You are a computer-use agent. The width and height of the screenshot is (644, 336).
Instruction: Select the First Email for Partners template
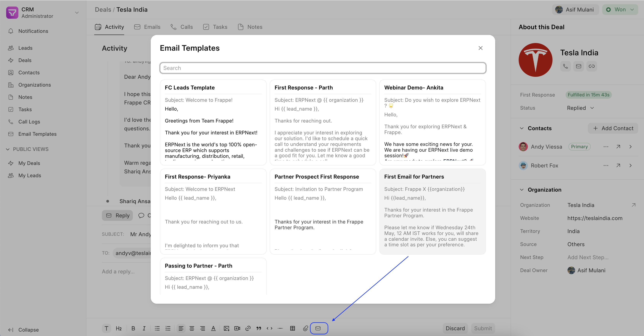[x=432, y=211]
